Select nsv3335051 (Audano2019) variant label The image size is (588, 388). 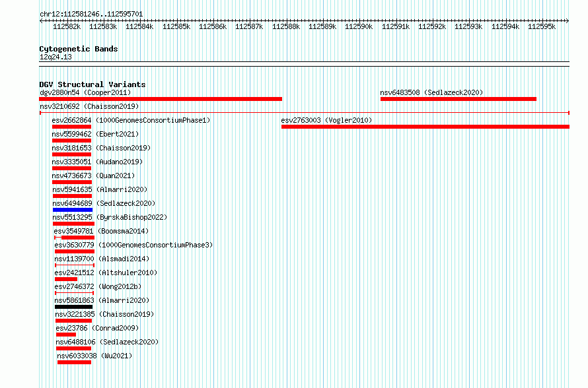click(x=97, y=162)
